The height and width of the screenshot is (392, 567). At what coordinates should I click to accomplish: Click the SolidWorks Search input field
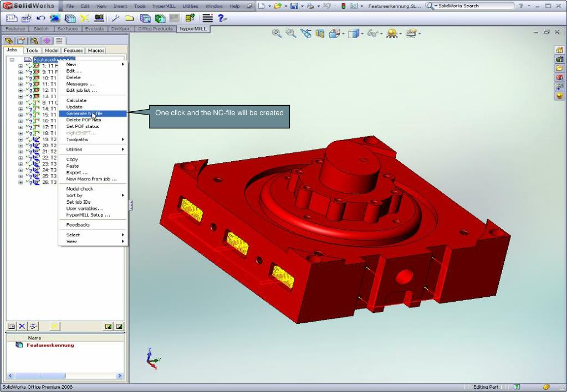(475, 6)
